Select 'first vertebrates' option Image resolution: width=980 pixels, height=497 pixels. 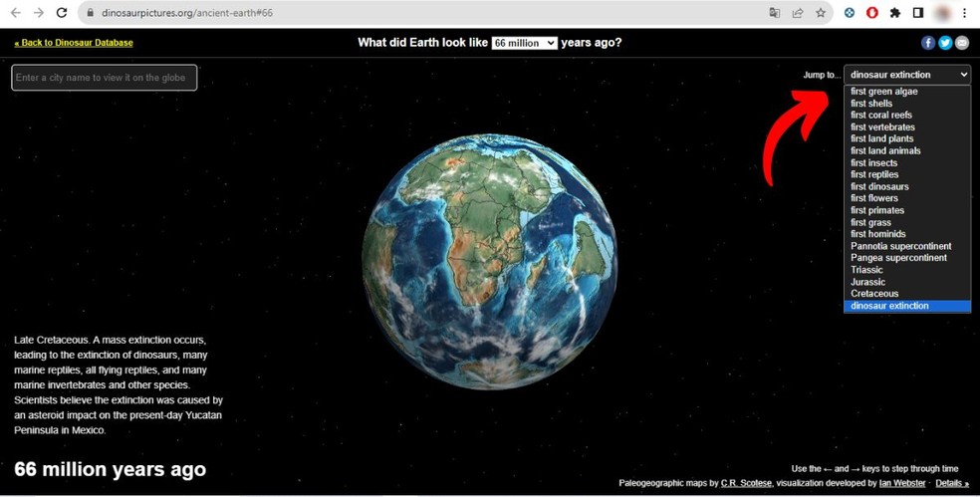[907, 126]
